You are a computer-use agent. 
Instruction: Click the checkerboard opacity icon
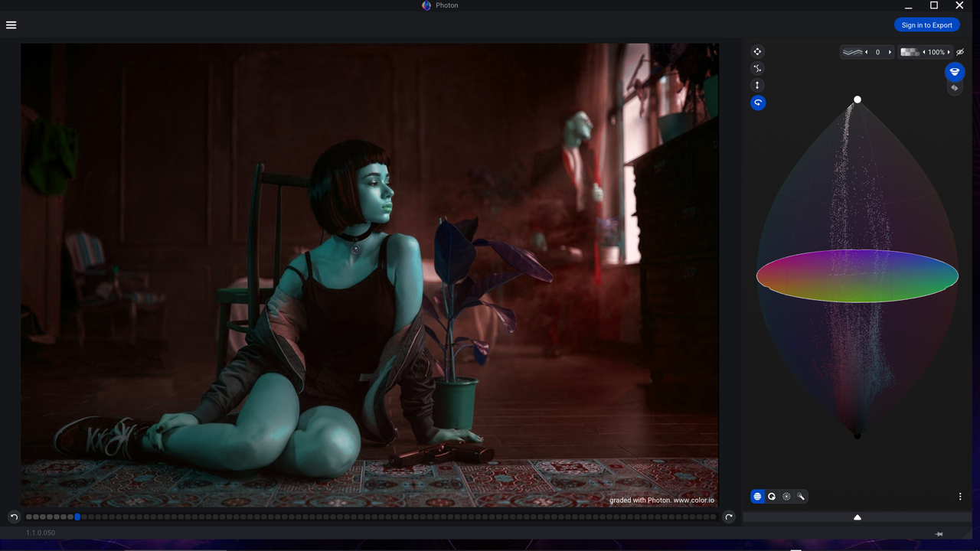910,52
